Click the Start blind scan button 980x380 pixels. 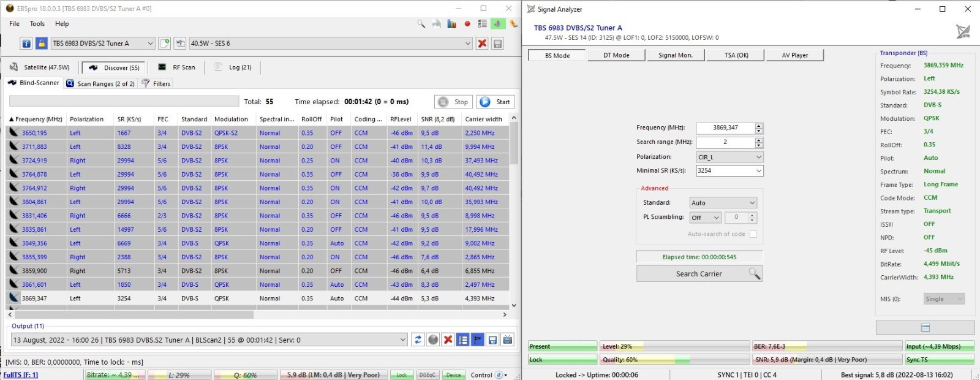click(496, 102)
